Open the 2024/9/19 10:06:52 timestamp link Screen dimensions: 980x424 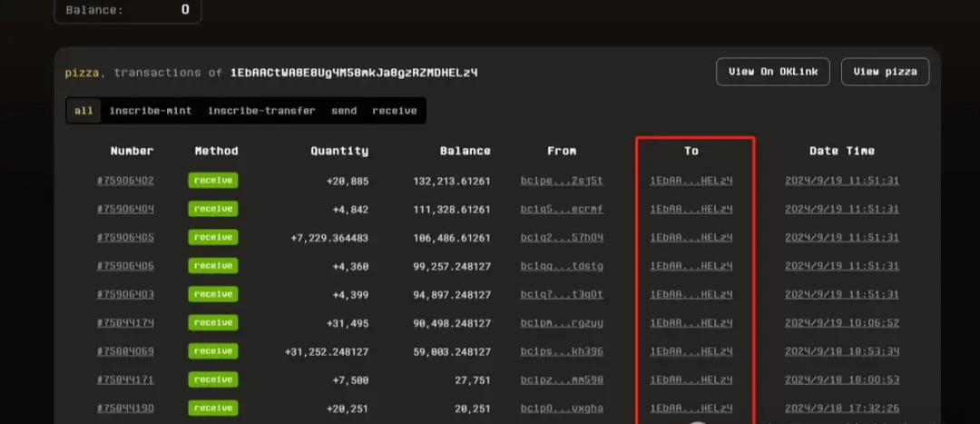841,323
